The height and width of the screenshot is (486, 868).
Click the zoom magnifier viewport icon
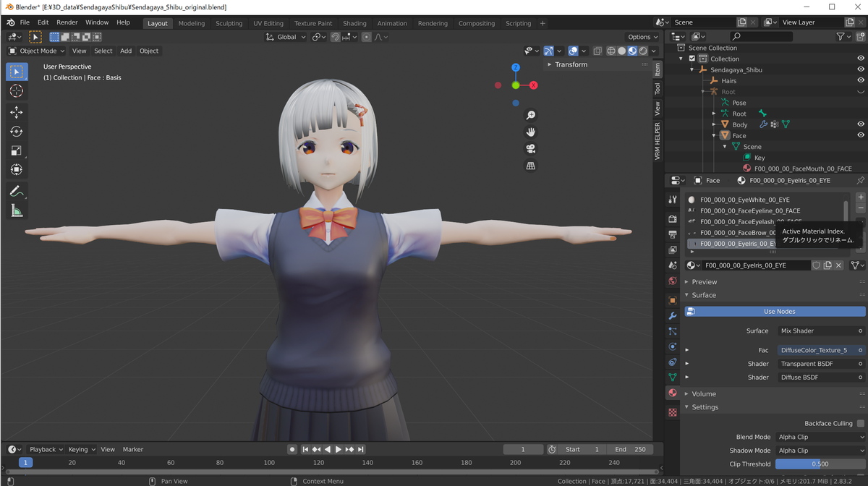click(531, 116)
